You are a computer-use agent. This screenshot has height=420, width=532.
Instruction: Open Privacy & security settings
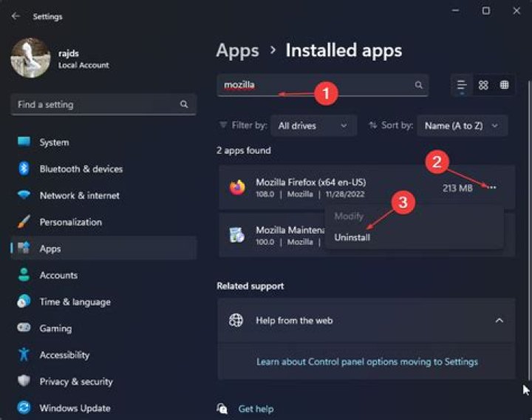click(x=103, y=382)
